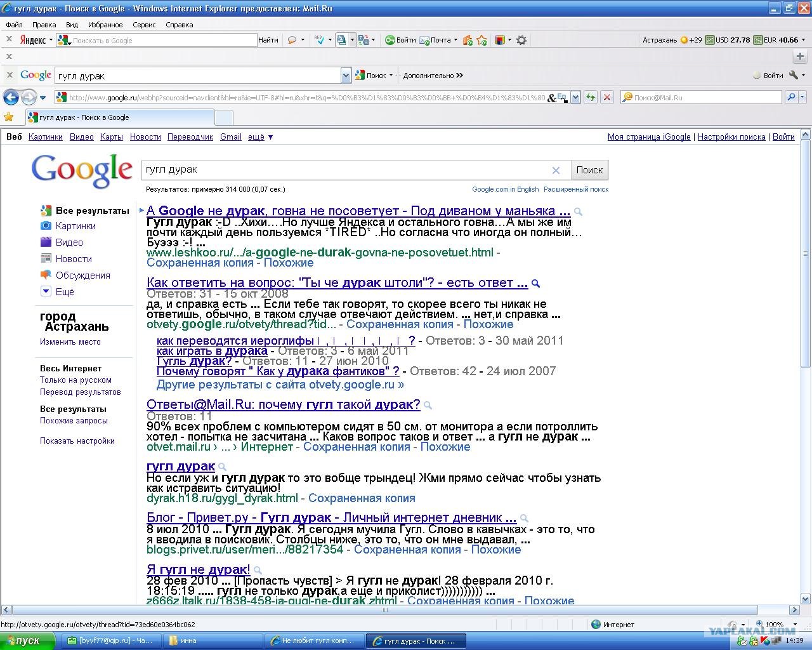
Task: Open the Избранное menu
Action: pyautogui.click(x=105, y=25)
